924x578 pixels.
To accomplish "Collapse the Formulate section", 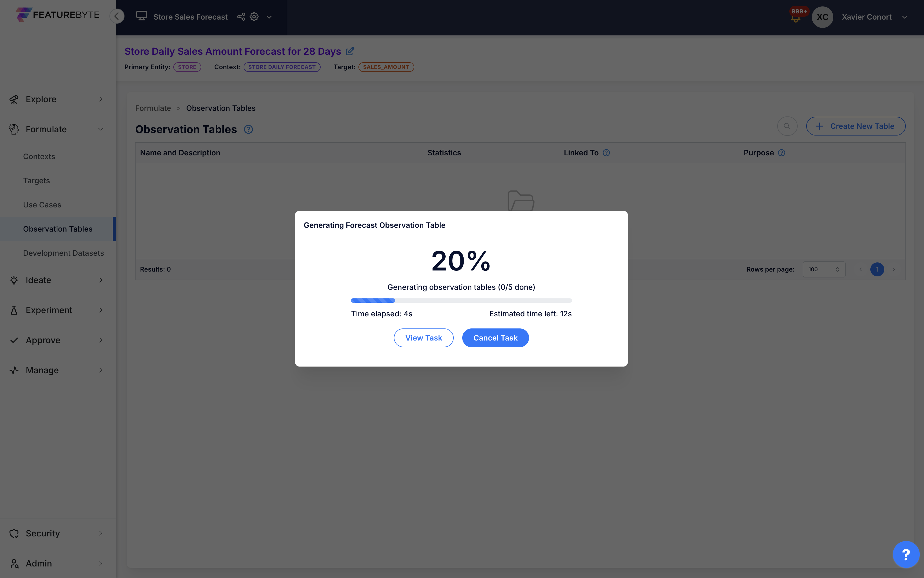I will pyautogui.click(x=101, y=129).
